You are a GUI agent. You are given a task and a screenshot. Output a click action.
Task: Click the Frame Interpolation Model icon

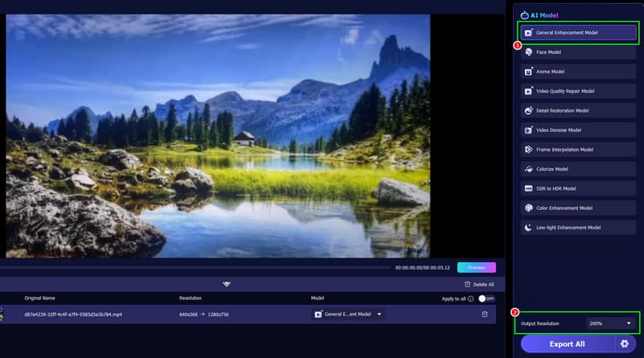pyautogui.click(x=528, y=150)
